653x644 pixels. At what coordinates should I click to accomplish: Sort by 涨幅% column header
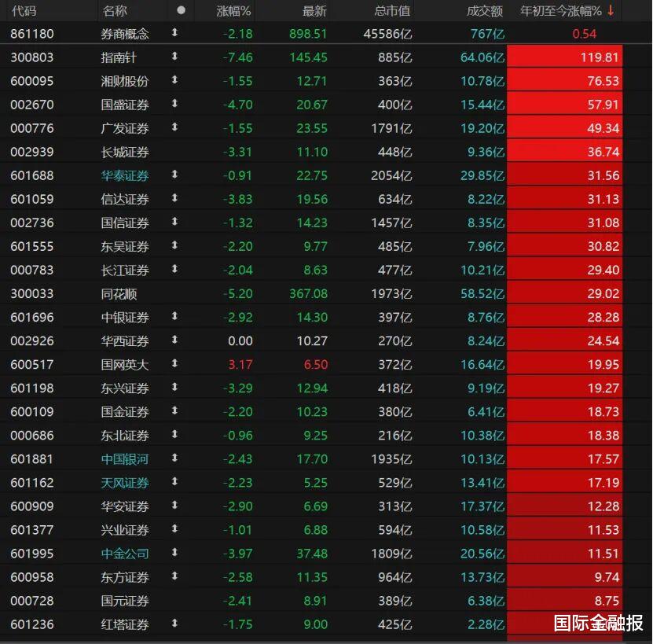pos(233,11)
